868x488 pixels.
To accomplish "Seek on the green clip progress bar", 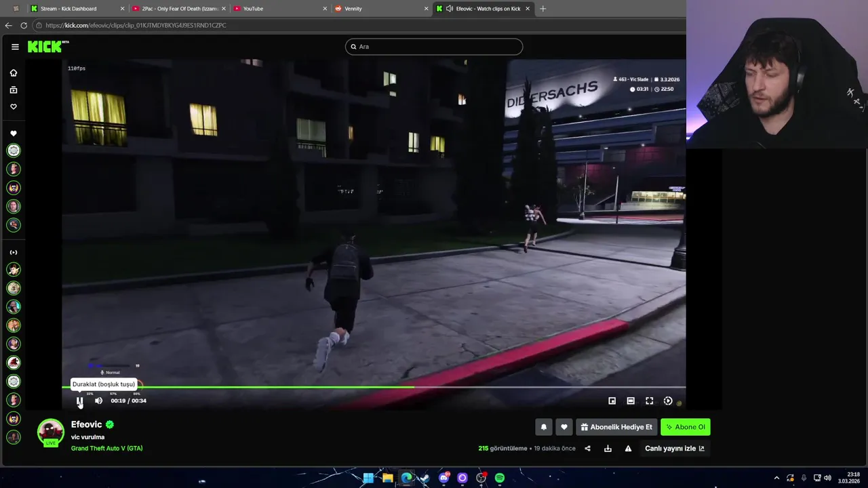I will point(374,388).
